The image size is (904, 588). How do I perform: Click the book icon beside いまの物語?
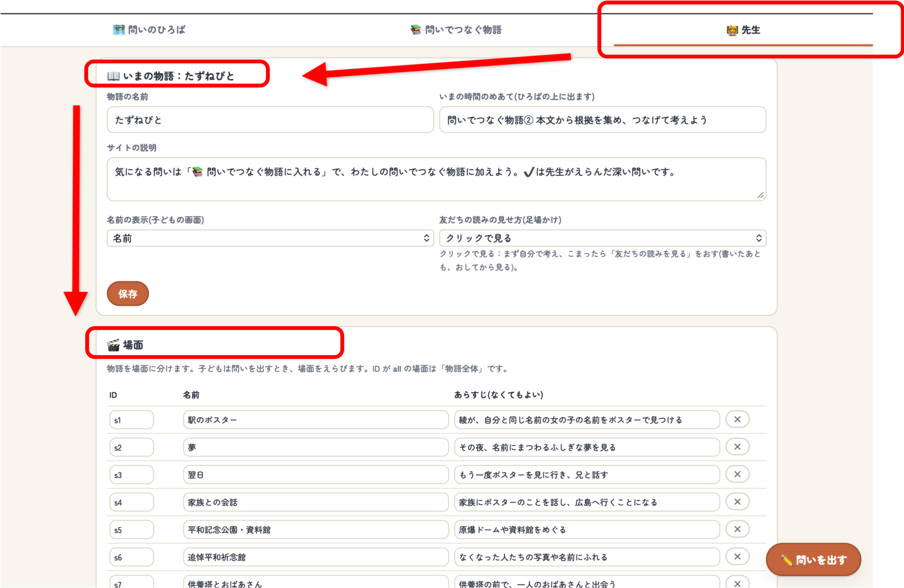[113, 76]
